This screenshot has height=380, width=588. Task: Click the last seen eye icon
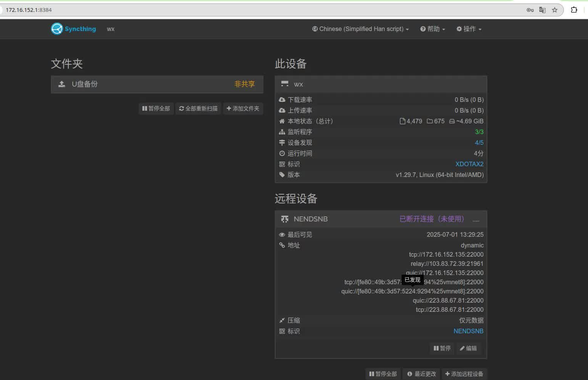(282, 234)
